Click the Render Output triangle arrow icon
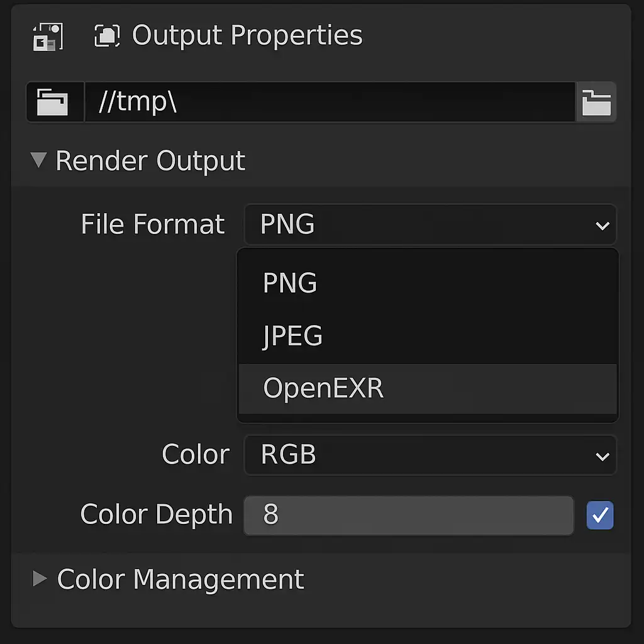 (x=39, y=160)
